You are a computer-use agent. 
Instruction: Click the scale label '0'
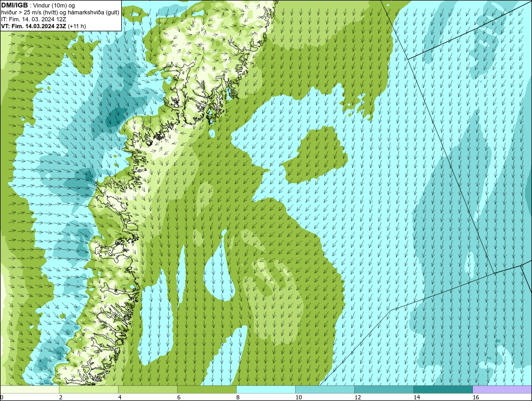click(2, 397)
